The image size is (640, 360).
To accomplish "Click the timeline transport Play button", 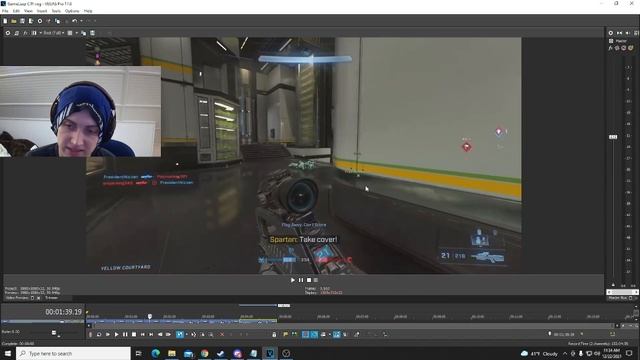I will click(116, 334).
